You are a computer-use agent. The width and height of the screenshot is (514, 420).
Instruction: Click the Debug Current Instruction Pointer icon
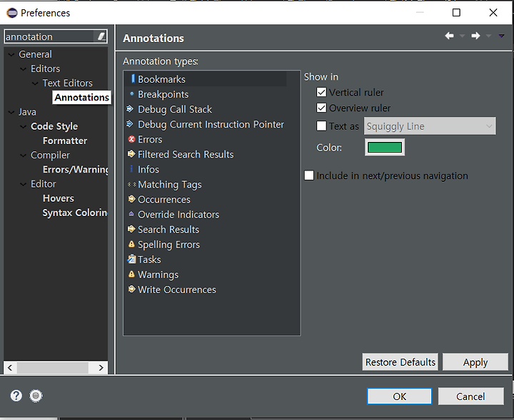pos(130,124)
